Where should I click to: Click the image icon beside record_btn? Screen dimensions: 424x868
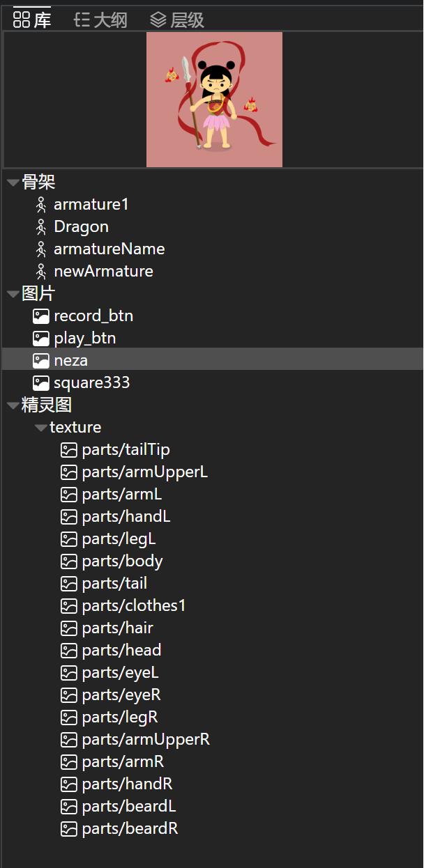coord(41,316)
